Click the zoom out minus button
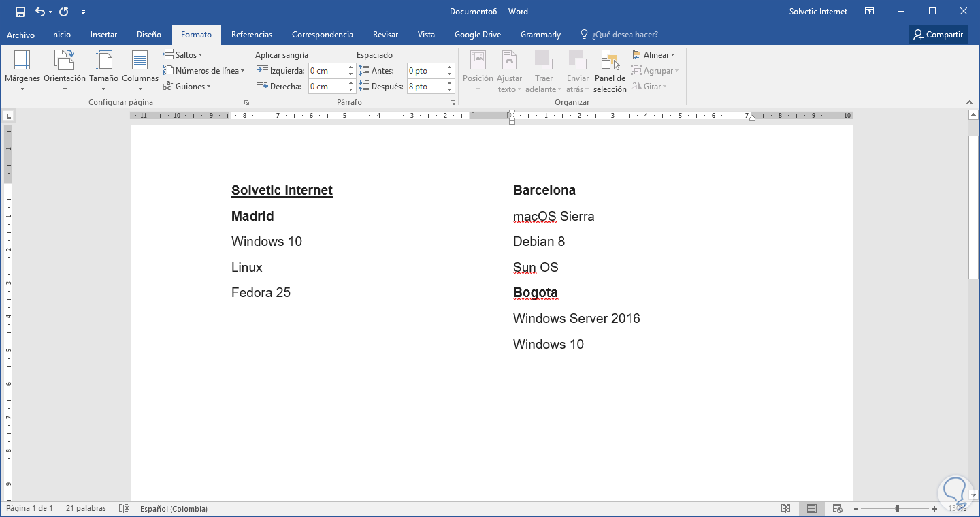 click(856, 509)
